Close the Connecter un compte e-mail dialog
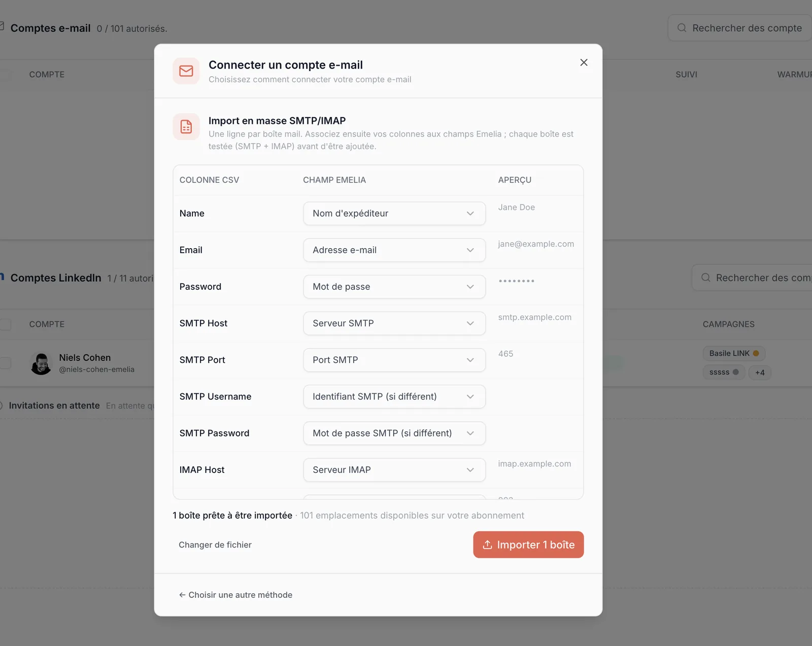 click(x=584, y=62)
